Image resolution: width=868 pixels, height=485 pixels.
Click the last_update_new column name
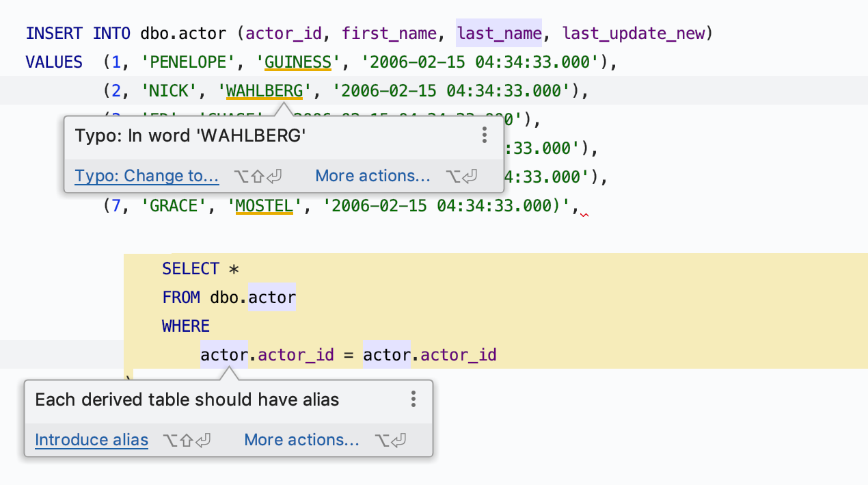point(634,33)
